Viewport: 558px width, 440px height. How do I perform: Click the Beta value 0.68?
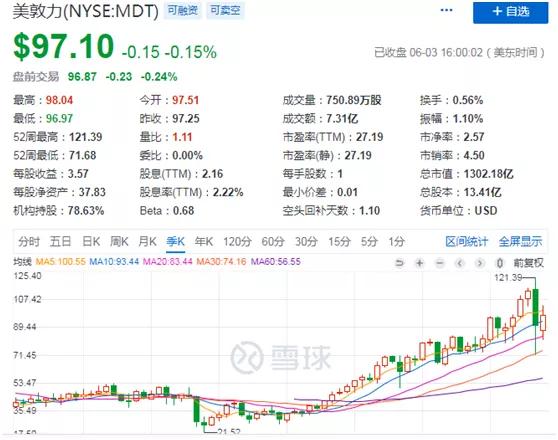coord(183,211)
